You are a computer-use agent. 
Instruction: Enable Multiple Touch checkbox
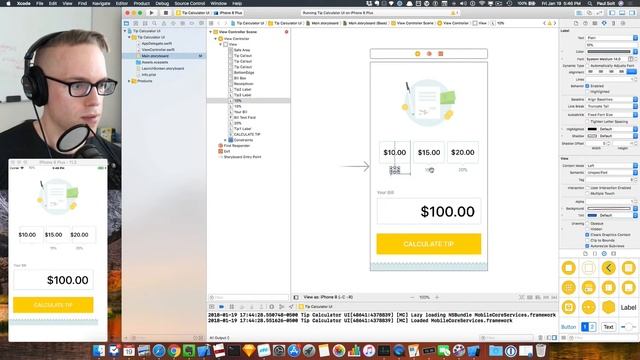click(587, 193)
